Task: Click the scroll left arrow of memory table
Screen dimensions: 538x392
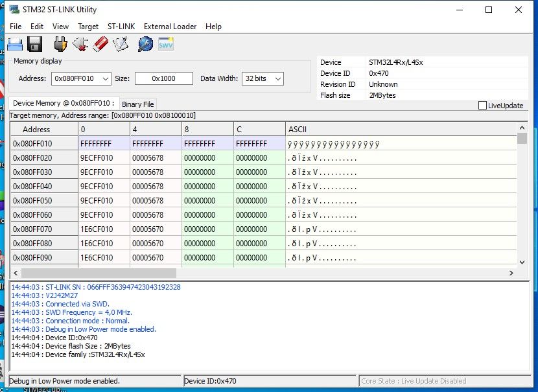Action: click(16, 273)
